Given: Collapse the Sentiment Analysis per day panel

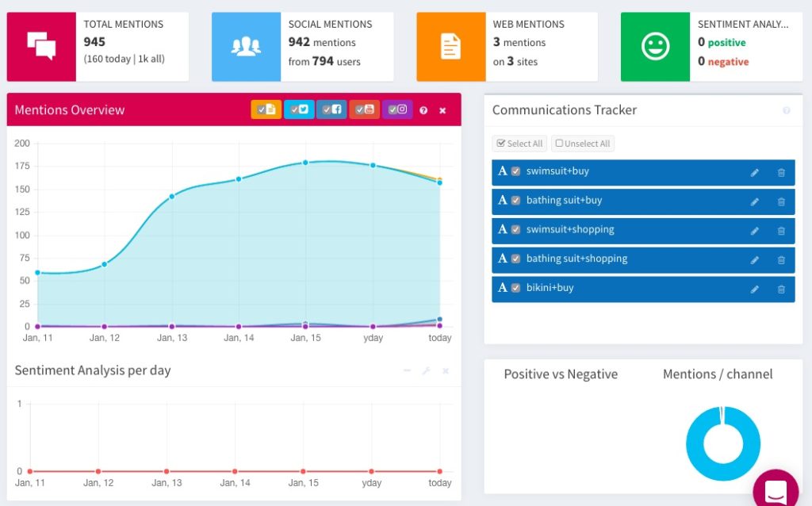Looking at the screenshot, I should coord(407,370).
